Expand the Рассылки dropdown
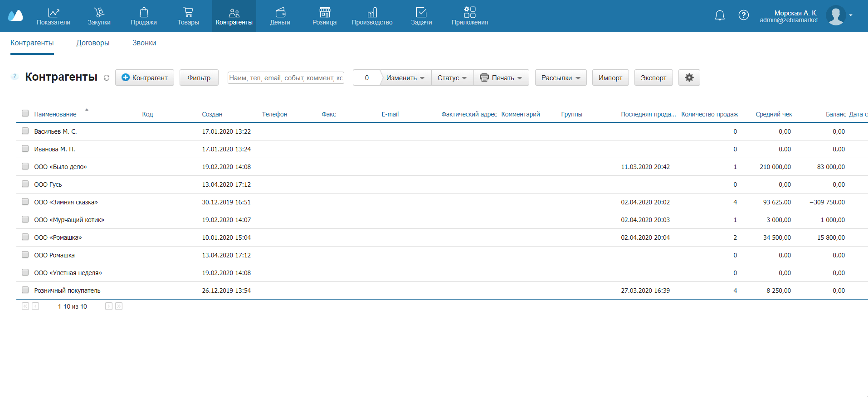This screenshot has width=868, height=397. tap(561, 78)
